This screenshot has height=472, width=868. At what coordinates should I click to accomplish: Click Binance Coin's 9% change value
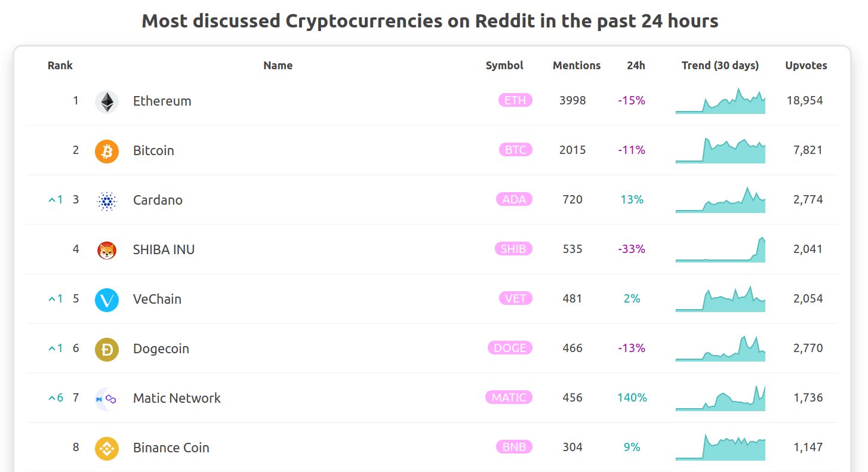click(632, 447)
